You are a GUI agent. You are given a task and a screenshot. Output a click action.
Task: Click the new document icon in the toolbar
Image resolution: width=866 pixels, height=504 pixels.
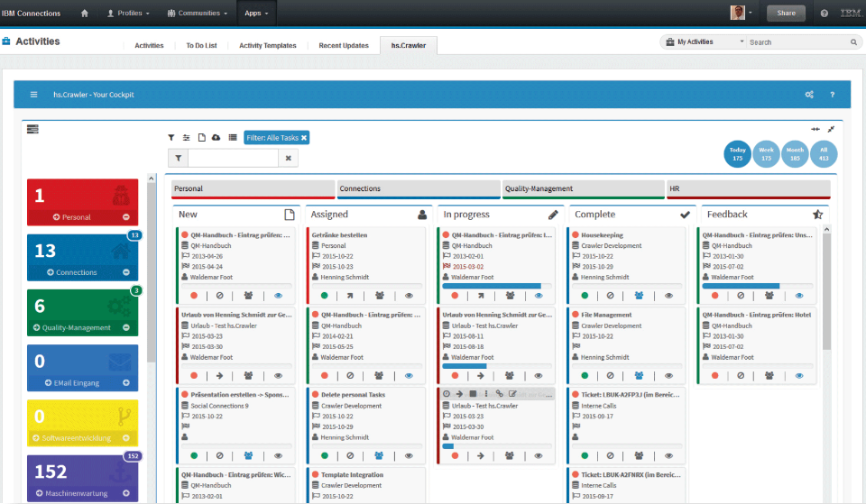[x=201, y=137]
